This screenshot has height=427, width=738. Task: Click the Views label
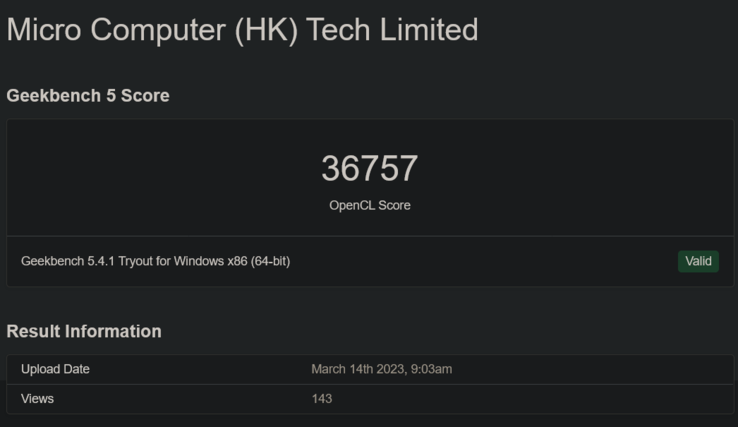(x=37, y=398)
